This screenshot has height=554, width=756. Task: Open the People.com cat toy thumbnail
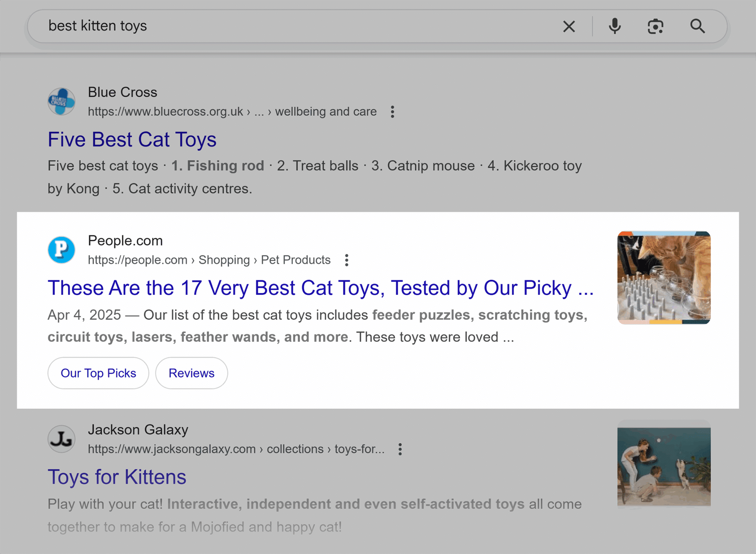[664, 278]
